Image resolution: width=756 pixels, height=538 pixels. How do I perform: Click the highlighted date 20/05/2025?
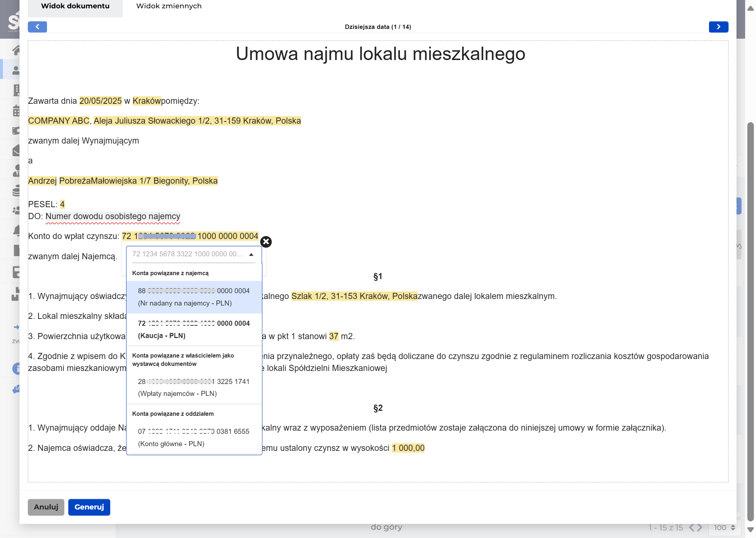click(x=100, y=101)
